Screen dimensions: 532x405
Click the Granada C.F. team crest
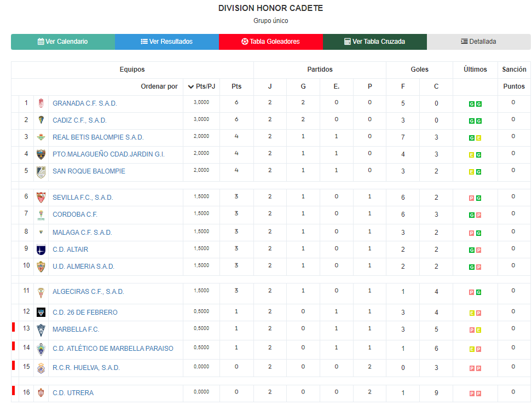point(41,103)
